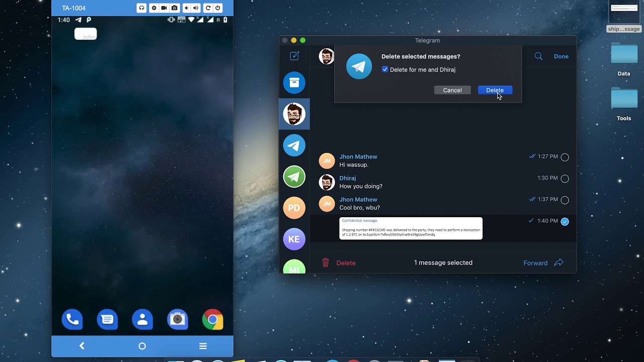Click the How you doing? message text
This screenshot has height=362, width=644.
point(361,186)
